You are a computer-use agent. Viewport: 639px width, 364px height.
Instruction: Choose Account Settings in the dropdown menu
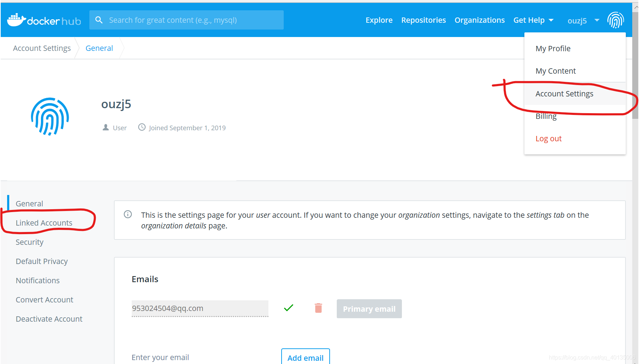[575, 94]
